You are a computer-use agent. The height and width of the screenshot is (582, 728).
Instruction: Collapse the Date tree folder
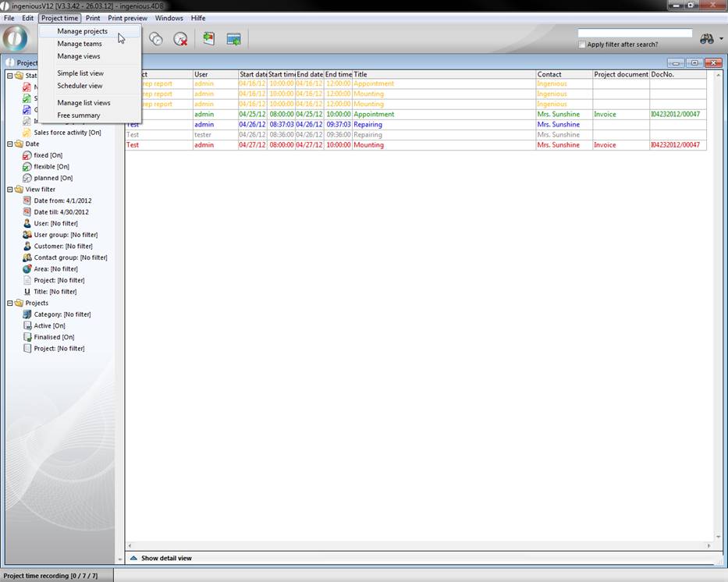pyautogui.click(x=9, y=144)
